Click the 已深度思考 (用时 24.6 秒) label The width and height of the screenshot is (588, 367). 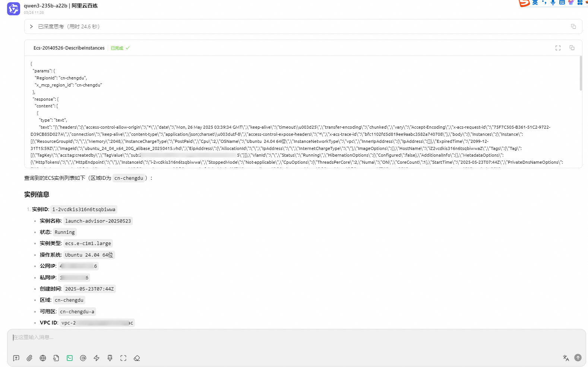69,26
